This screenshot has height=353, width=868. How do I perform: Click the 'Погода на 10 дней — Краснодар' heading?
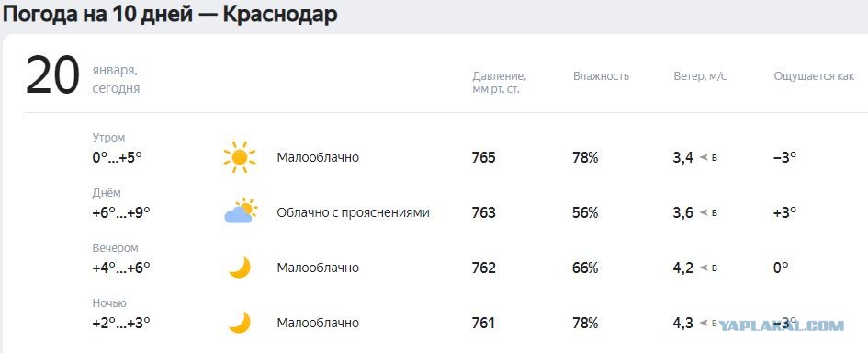point(170,15)
